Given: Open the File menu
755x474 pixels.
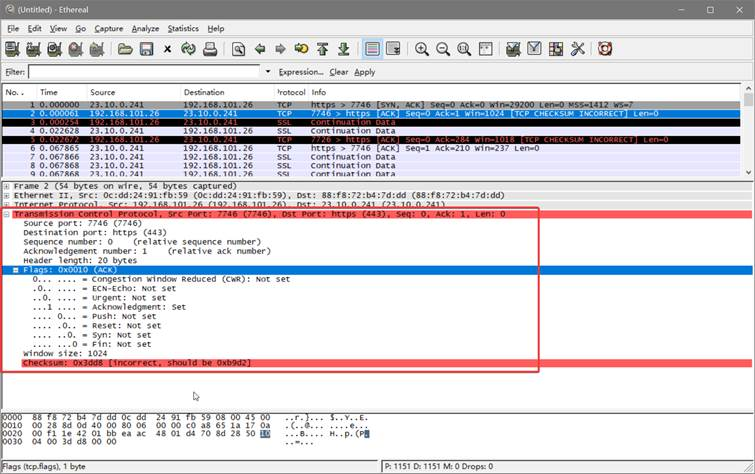Looking at the screenshot, I should 13,28.
